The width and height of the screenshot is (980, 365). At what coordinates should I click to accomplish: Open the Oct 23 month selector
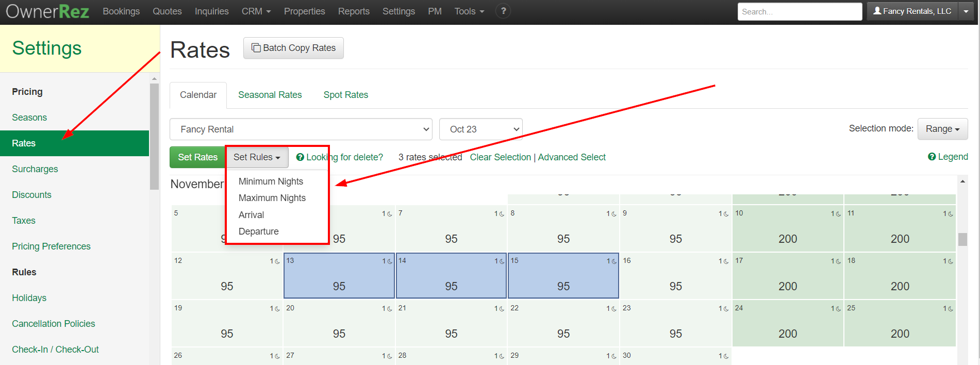pos(480,129)
